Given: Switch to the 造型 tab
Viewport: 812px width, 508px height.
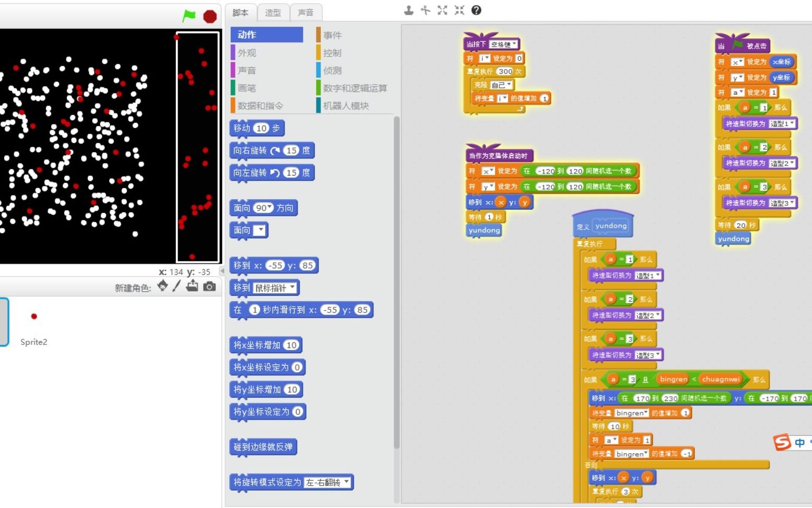Looking at the screenshot, I should click(273, 13).
